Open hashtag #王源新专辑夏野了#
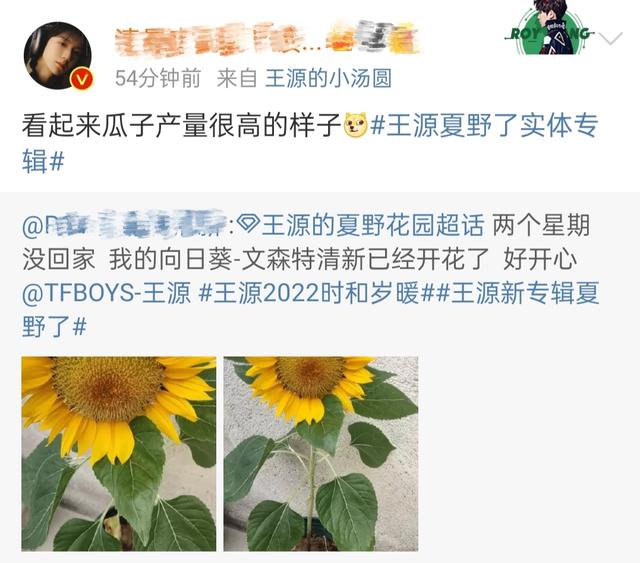This screenshot has height=563, width=640. click(x=310, y=310)
